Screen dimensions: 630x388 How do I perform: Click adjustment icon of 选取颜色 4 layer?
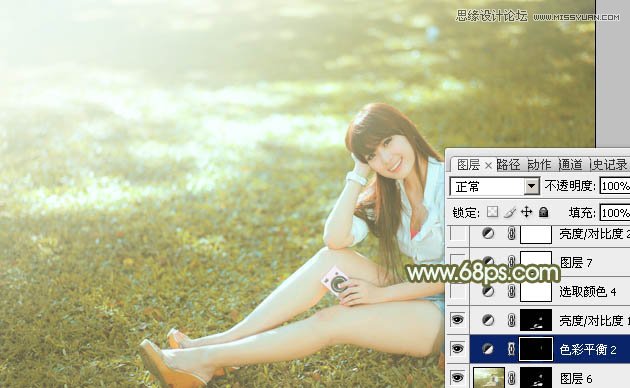(x=488, y=291)
